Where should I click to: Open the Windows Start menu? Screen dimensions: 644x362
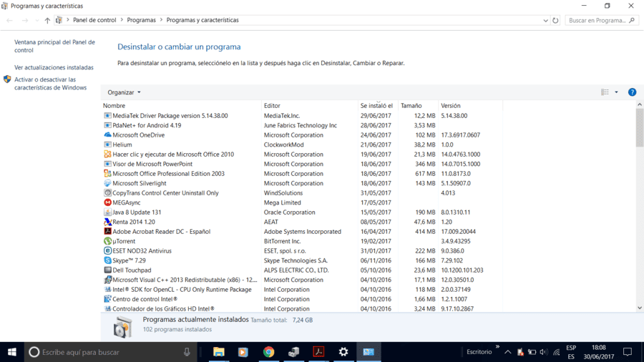click(x=12, y=352)
